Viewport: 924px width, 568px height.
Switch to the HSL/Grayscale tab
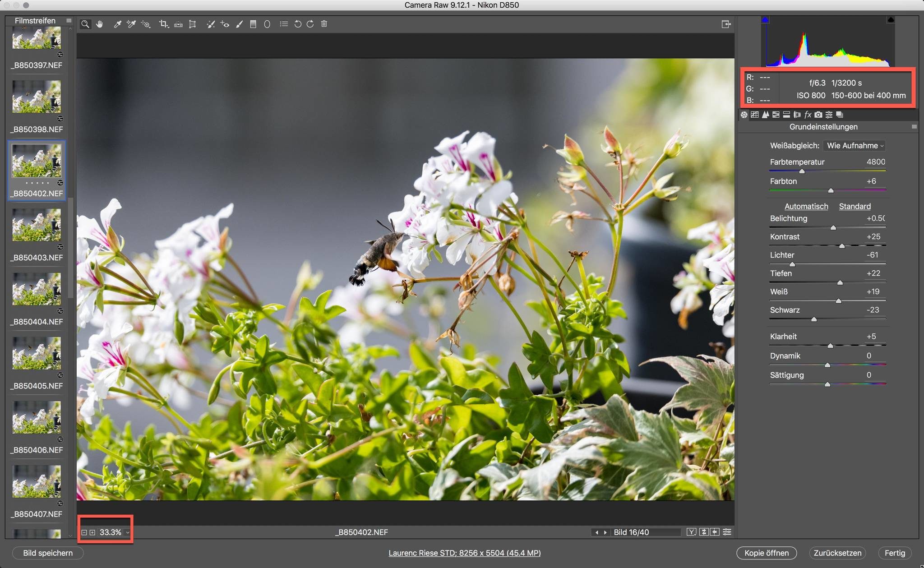[x=776, y=115]
